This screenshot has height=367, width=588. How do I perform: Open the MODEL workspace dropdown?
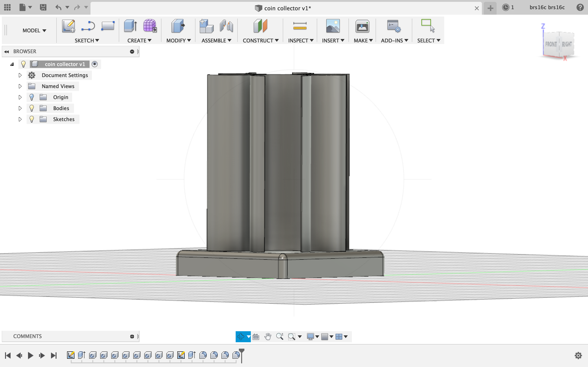[x=34, y=31]
